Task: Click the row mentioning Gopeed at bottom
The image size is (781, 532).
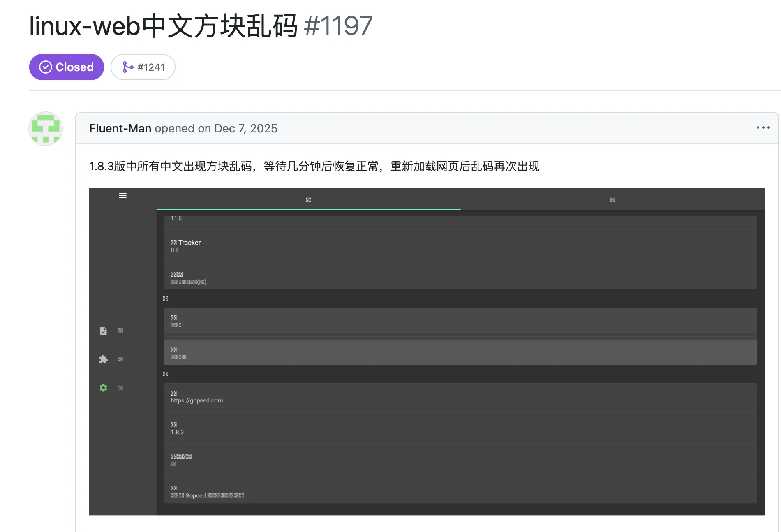Action: pyautogui.click(x=460, y=492)
